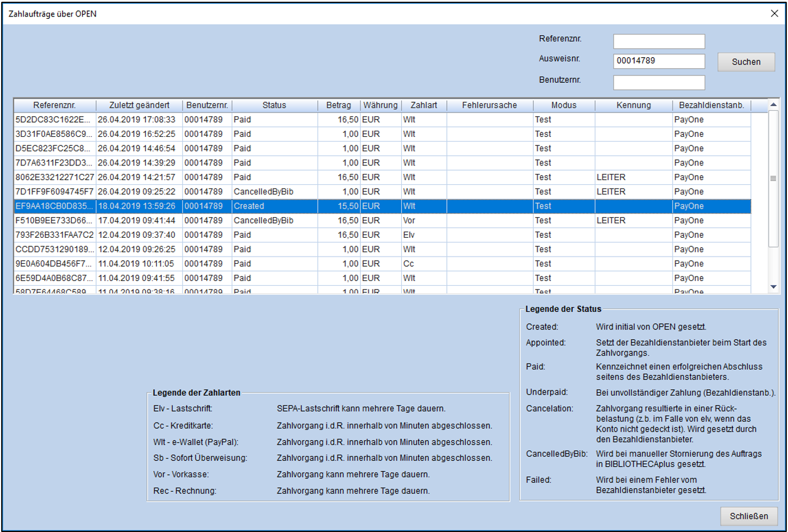Viewport: 788px width, 532px height.
Task: Select row with reference D5EC823FC25C8...
Action: [382, 148]
